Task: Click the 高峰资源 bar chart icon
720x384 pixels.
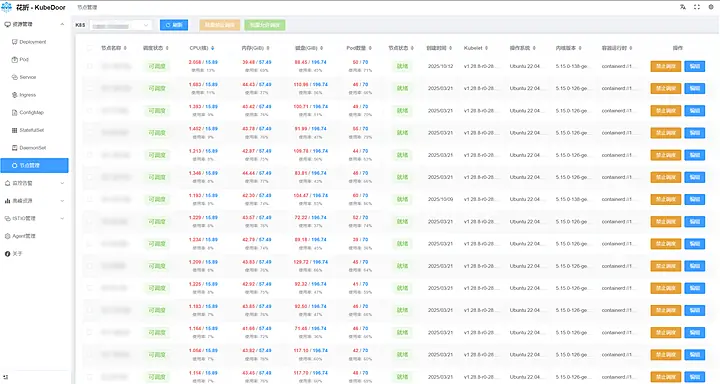Action: click(7, 201)
